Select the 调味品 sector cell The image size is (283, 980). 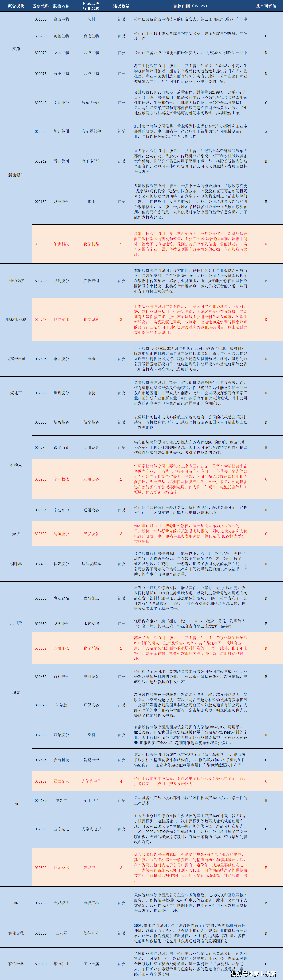[x=16, y=564]
